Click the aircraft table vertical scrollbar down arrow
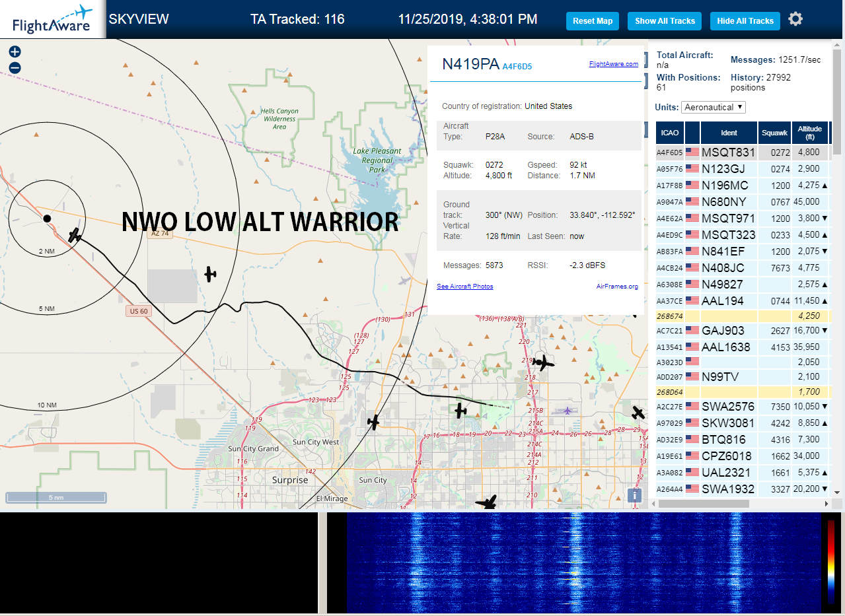 click(x=837, y=493)
